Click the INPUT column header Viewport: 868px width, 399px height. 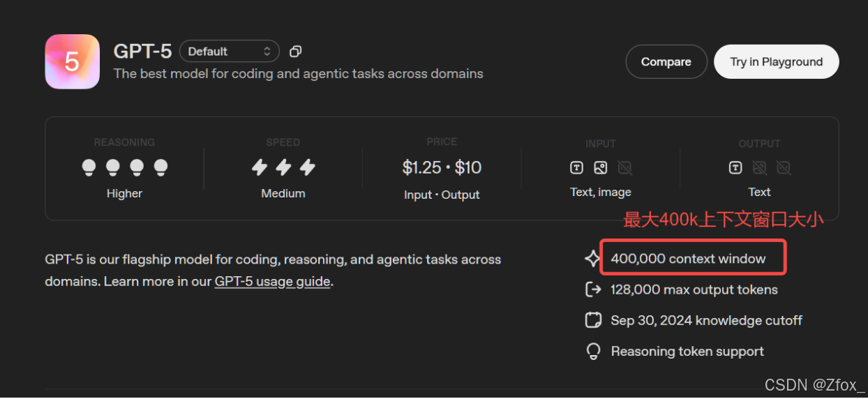coord(601,144)
